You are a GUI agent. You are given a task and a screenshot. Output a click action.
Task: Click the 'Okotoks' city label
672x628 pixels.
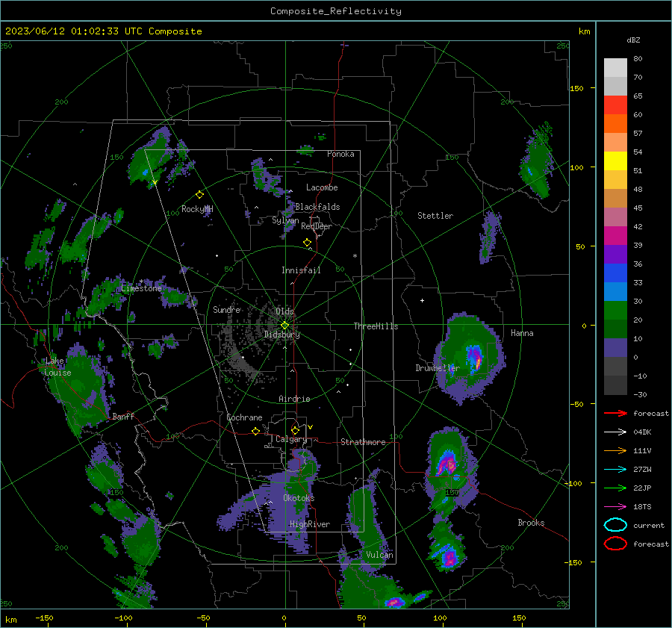coord(299,498)
